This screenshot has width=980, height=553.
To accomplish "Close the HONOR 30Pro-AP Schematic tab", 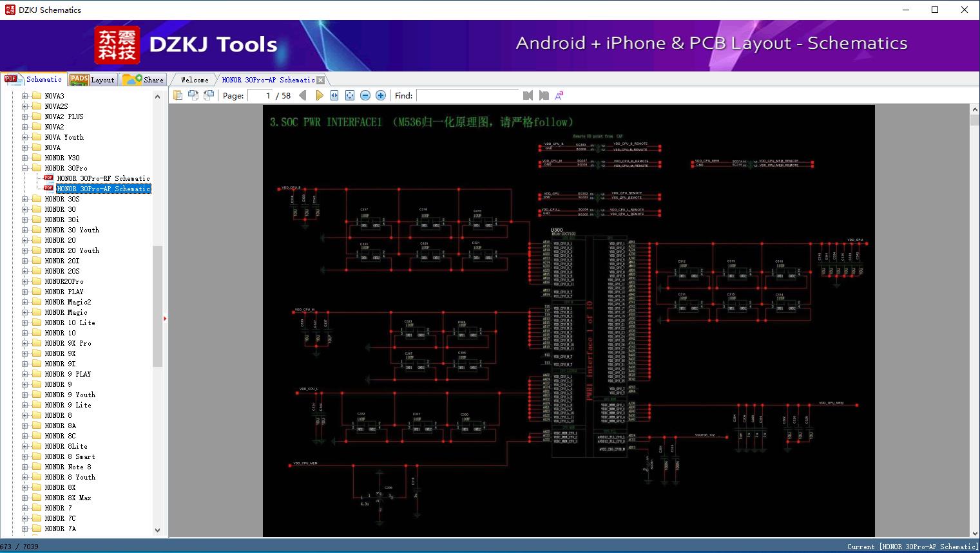I will point(321,80).
